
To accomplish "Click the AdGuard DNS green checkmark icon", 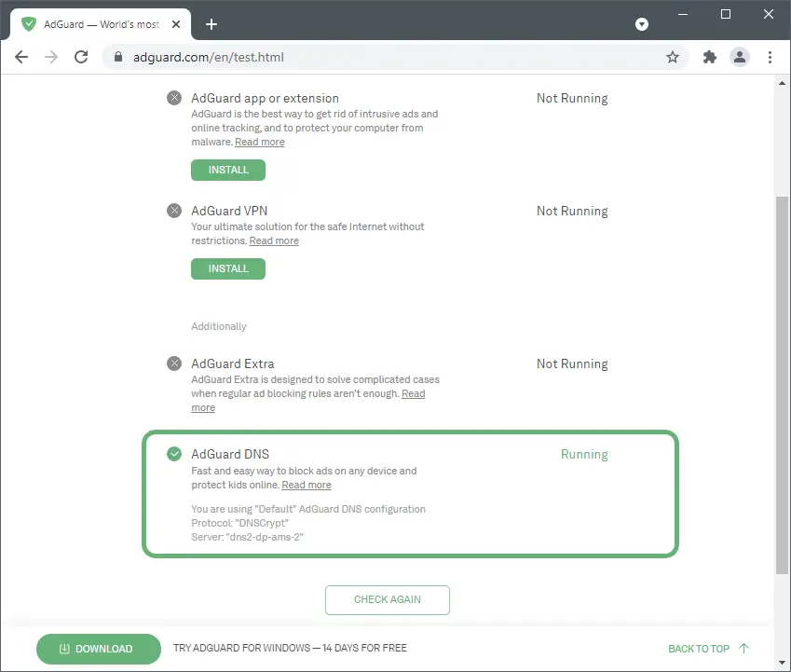I will (174, 454).
